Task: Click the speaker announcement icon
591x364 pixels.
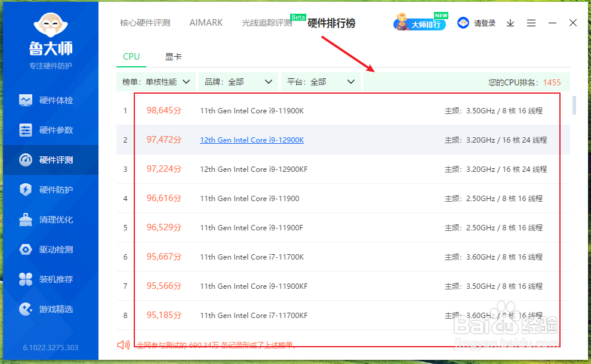Action: tap(123, 345)
